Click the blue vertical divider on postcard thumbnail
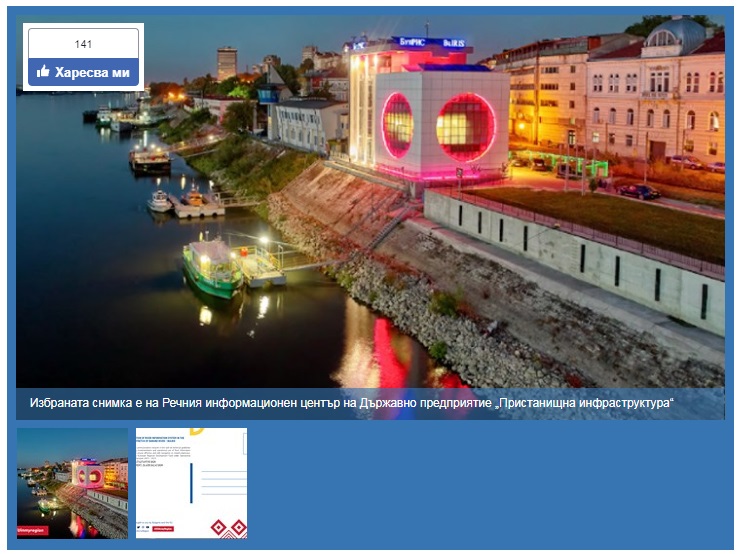The width and height of the screenshot is (741, 554). [191, 482]
